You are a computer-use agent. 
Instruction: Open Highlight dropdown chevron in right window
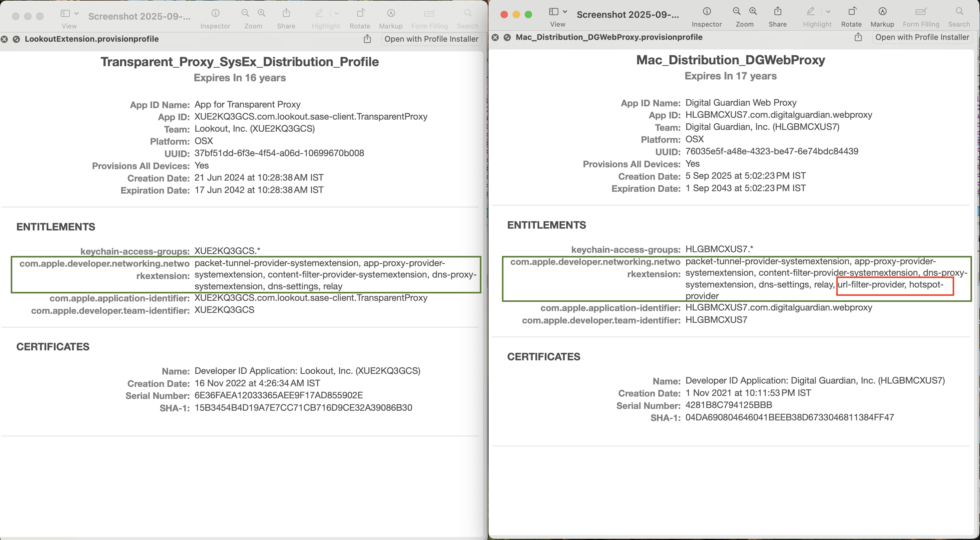828,12
